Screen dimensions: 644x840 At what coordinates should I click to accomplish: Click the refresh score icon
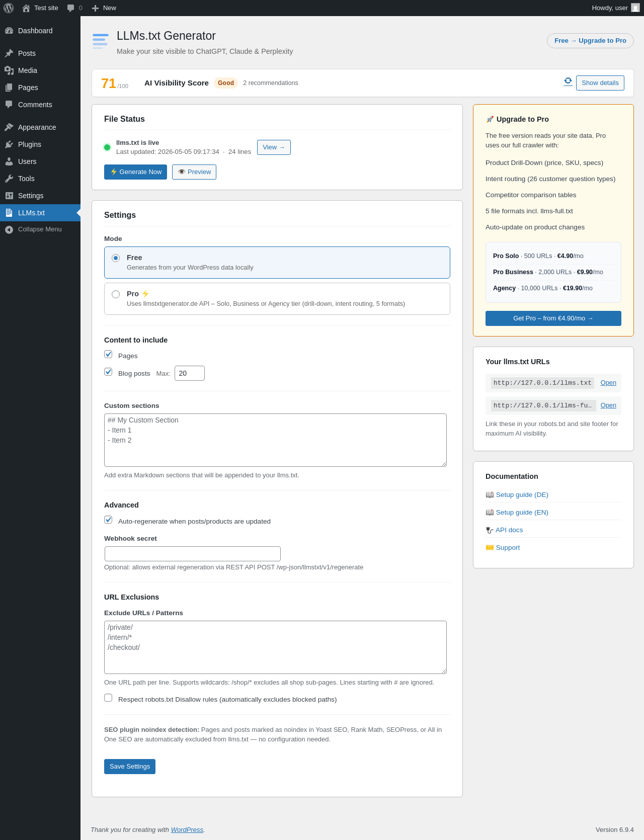568,81
